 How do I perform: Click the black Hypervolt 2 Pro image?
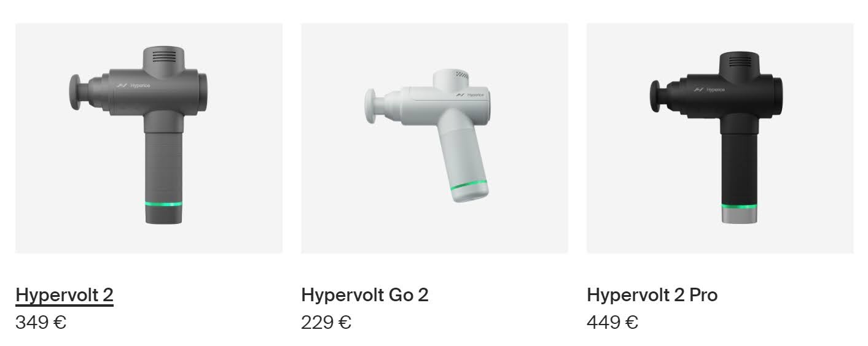pyautogui.click(x=720, y=138)
